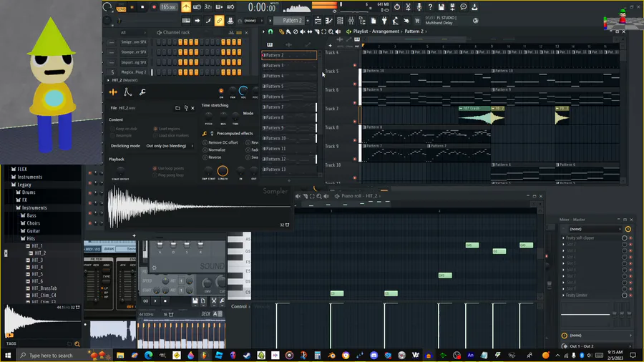
Task: Click the help question mark icon
Action: (430, 7)
